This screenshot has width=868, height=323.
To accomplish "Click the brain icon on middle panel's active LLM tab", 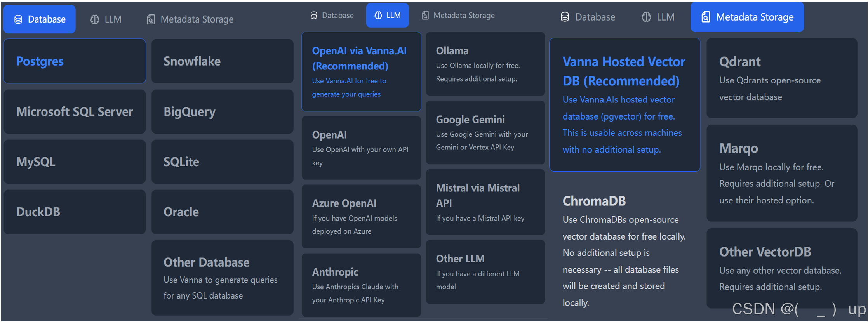I will click(378, 16).
